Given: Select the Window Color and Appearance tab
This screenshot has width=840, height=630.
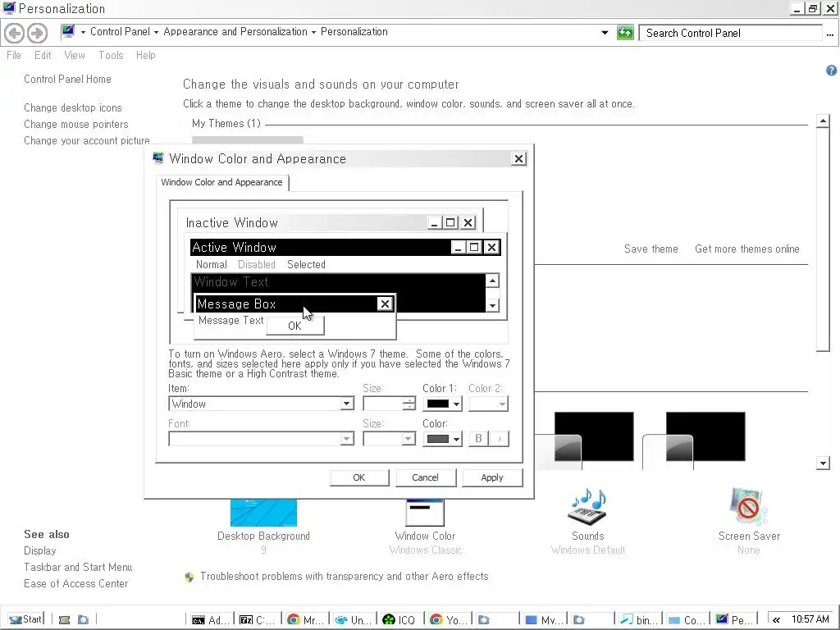Looking at the screenshot, I should 221,182.
